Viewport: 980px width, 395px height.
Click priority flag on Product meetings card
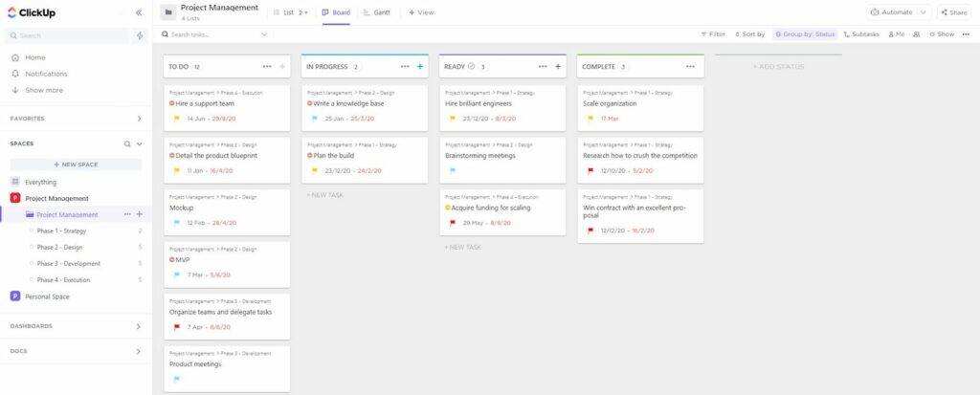pyautogui.click(x=177, y=379)
